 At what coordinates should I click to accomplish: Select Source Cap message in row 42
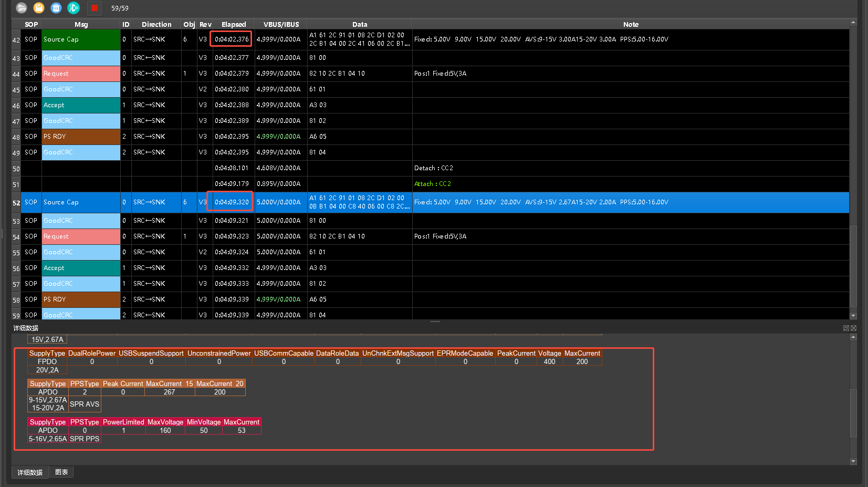coord(81,39)
